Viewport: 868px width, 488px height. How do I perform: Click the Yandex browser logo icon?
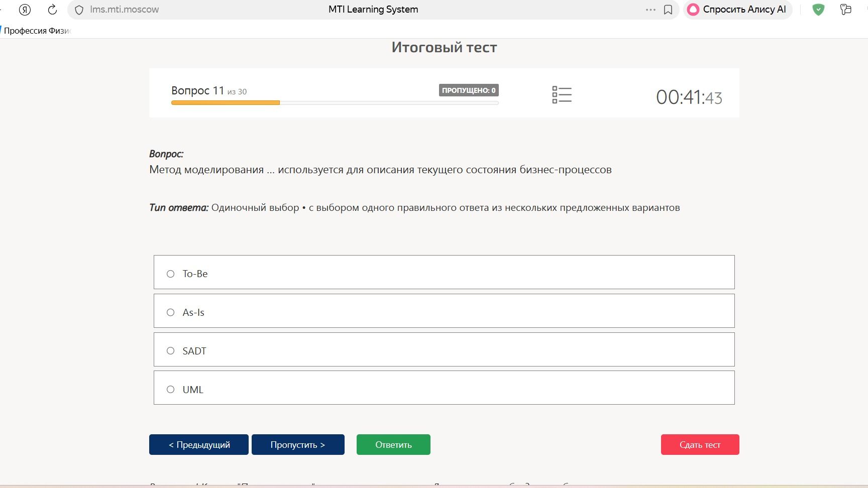[25, 10]
